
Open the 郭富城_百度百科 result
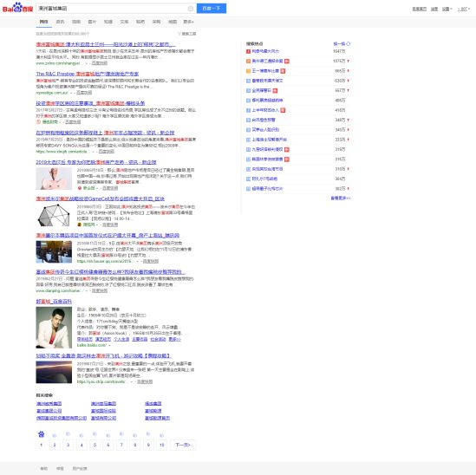54,302
